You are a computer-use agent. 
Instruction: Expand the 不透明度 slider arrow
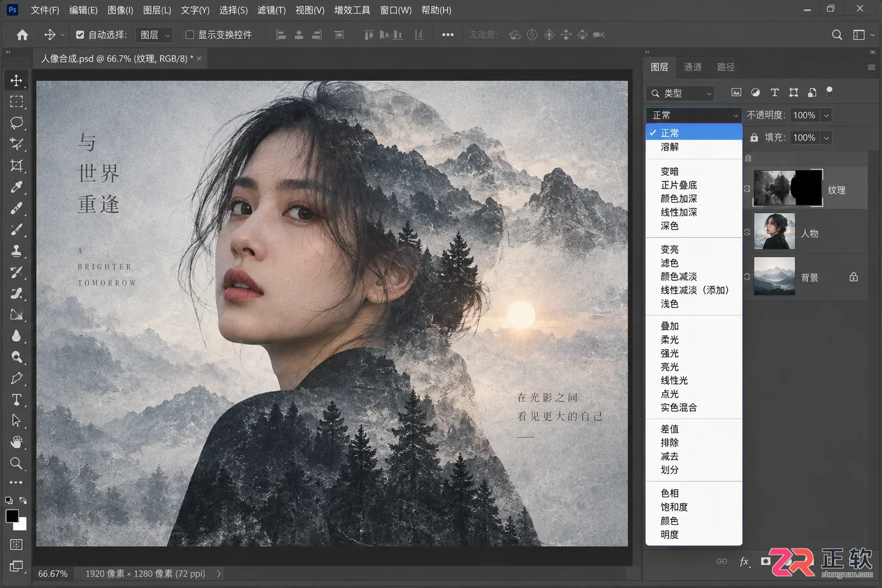[826, 115]
